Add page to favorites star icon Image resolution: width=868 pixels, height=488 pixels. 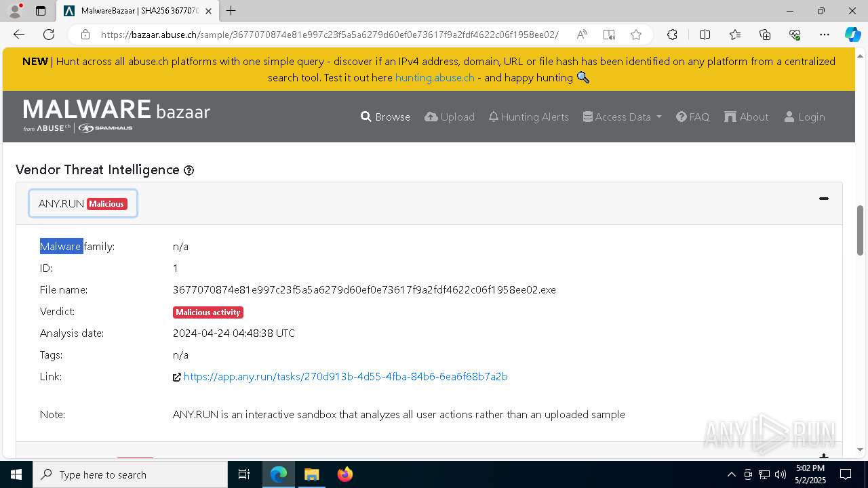tap(635, 35)
